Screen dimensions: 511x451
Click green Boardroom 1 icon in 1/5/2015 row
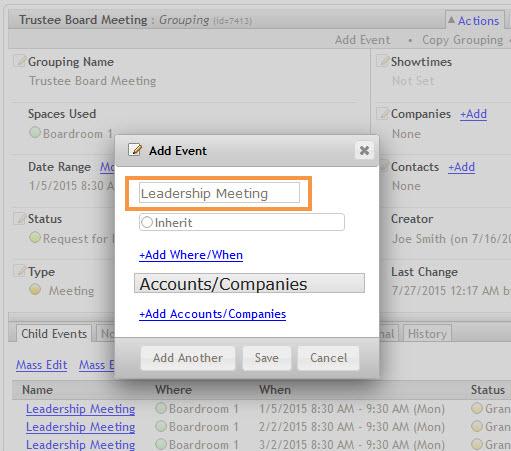[x=161, y=408]
